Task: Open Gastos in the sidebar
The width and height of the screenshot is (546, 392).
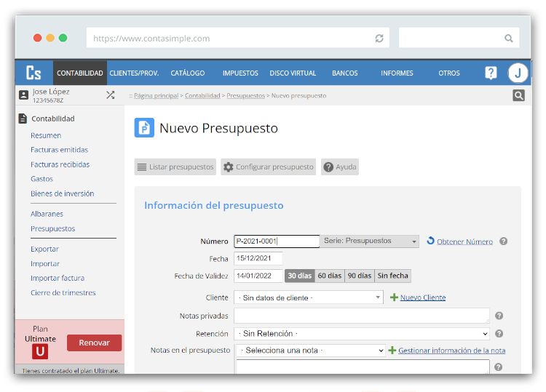Action: click(41, 179)
